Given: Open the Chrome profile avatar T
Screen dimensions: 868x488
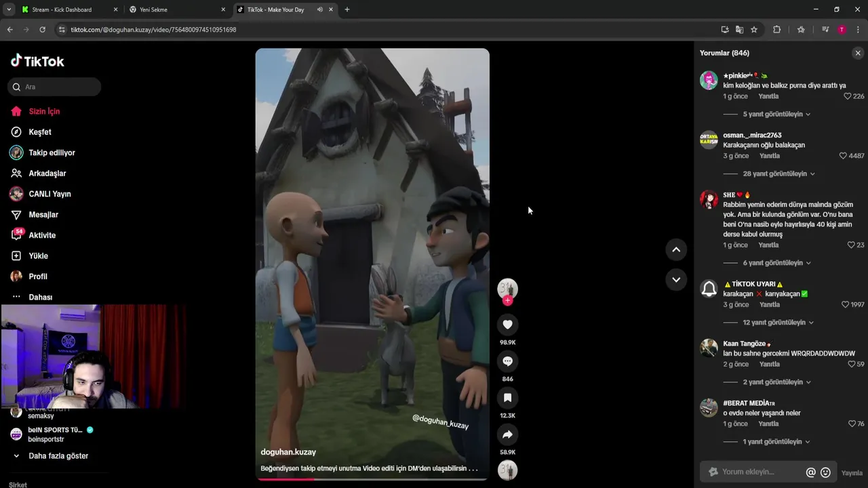Looking at the screenshot, I should pos(842,30).
